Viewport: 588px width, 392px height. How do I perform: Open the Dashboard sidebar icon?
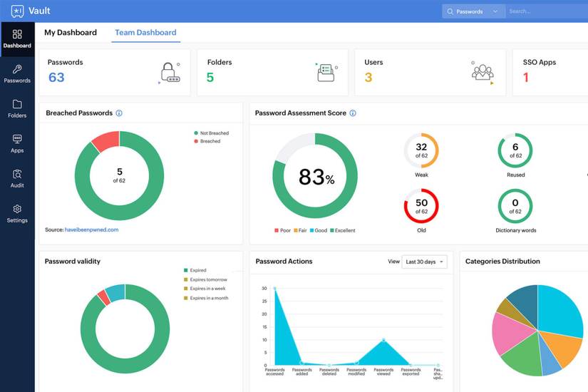click(17, 34)
